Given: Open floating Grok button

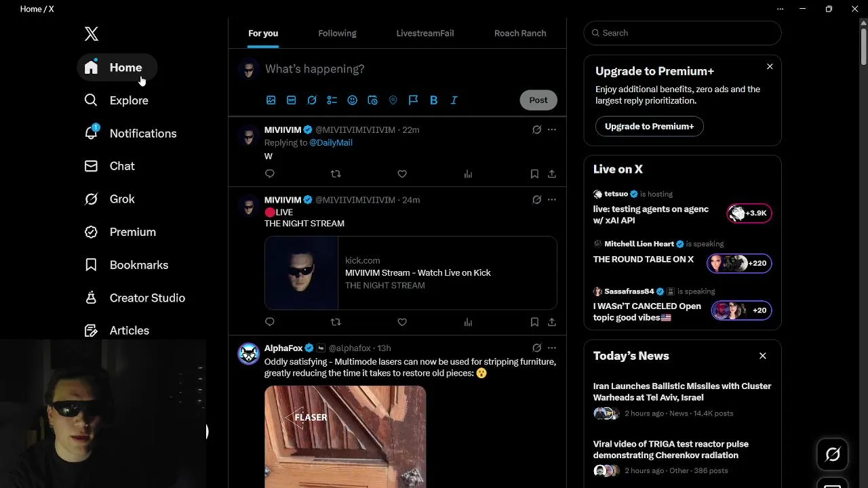Looking at the screenshot, I should 833,455.
